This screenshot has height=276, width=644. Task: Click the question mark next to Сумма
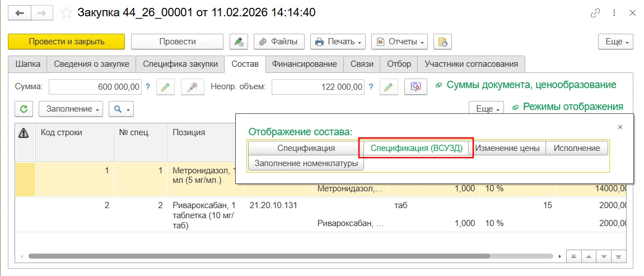(148, 87)
